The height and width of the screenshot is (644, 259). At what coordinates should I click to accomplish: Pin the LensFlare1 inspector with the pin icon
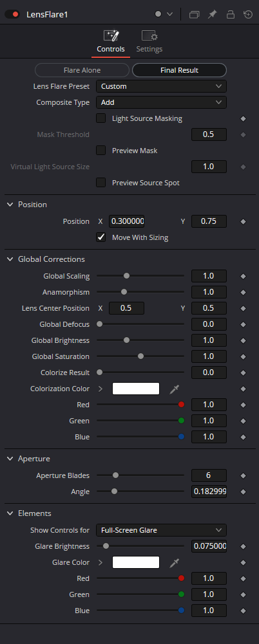(x=212, y=14)
